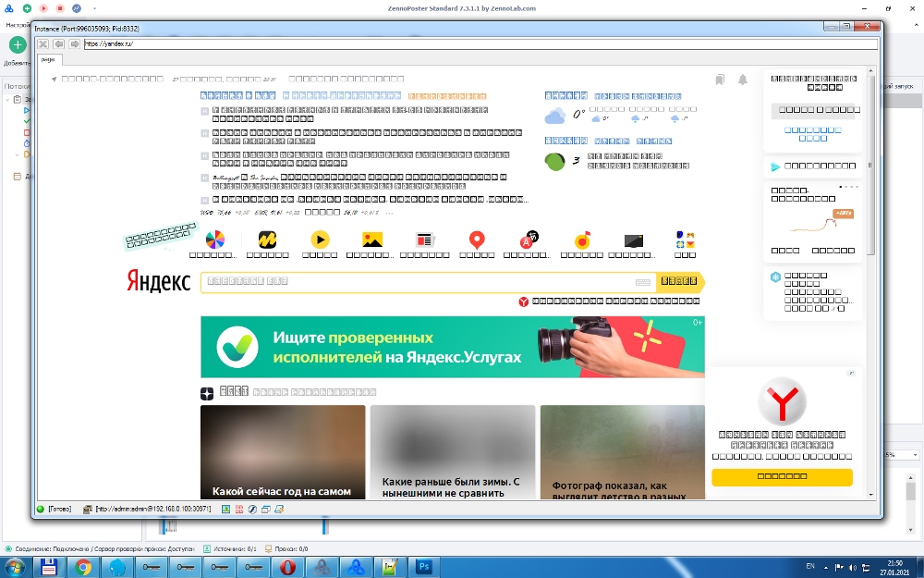Image resolution: width=924 pixels, height=578 pixels.
Task: Open Opera from the taskbar
Action: pos(287,568)
